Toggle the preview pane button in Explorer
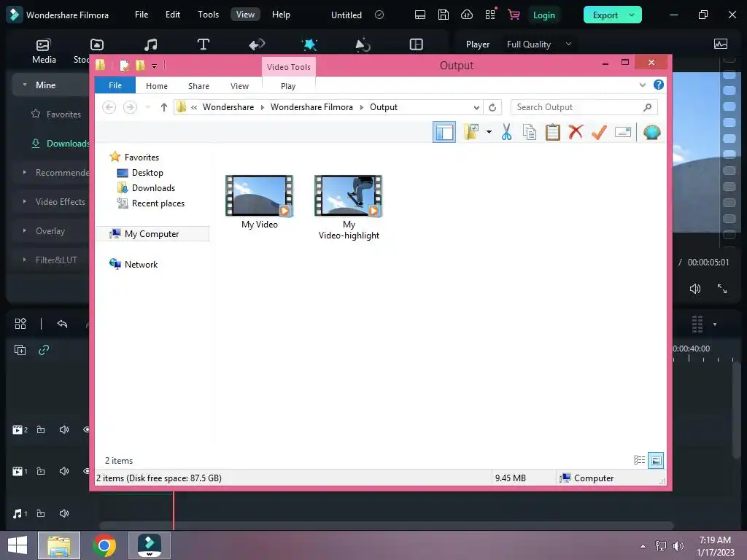Viewport: 747px width, 560px height. (x=444, y=132)
